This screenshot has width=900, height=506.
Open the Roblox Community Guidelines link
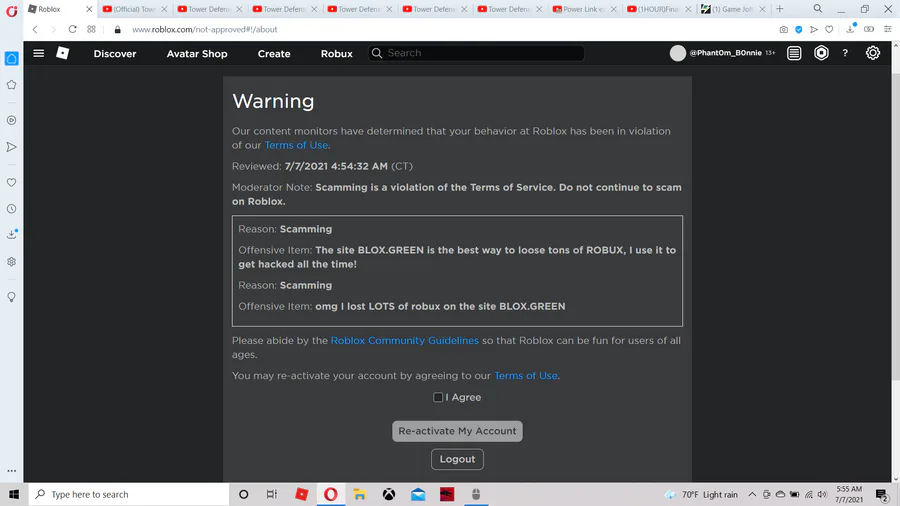tap(405, 340)
